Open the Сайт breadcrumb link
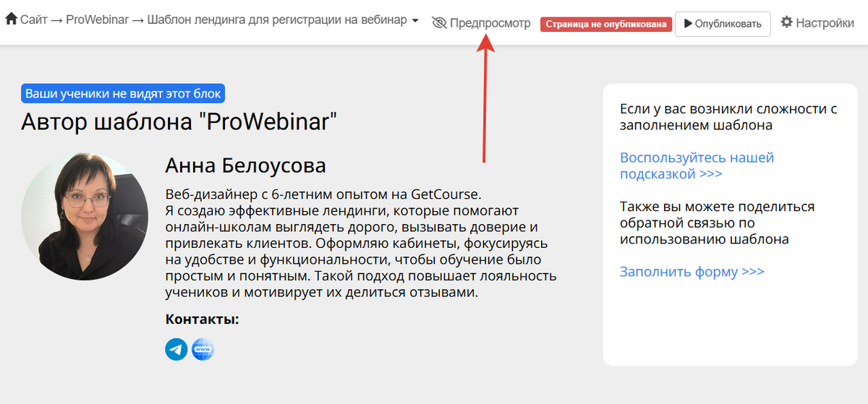868x404 pixels. click(34, 20)
